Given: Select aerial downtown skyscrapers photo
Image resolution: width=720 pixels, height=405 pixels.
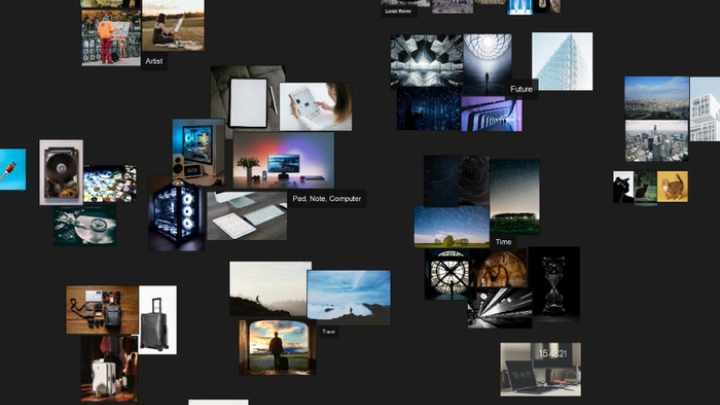Looking at the screenshot, I should coord(657,141).
